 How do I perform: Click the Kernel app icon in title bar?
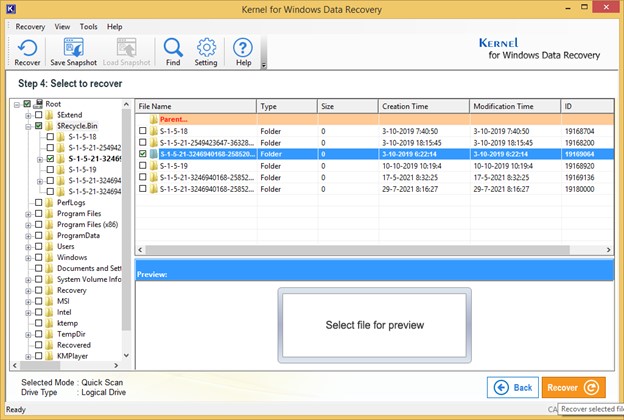[11, 8]
